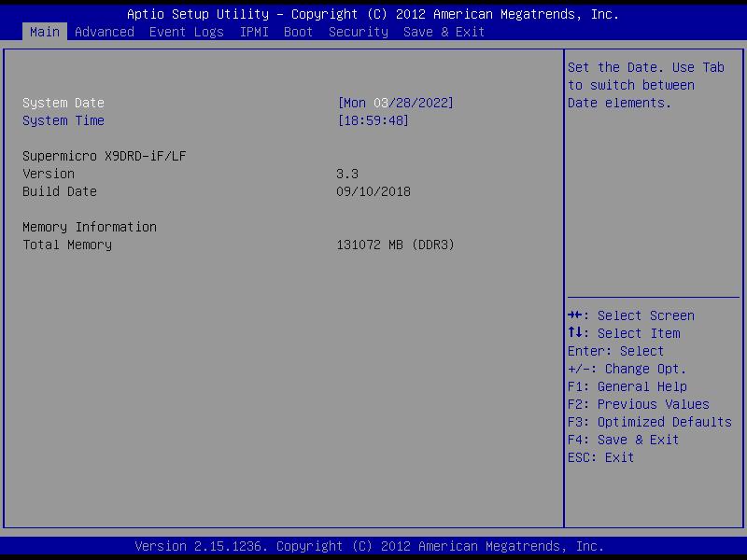Click the F4: Save & Exit hint
The width and height of the screenshot is (747, 560).
(623, 440)
